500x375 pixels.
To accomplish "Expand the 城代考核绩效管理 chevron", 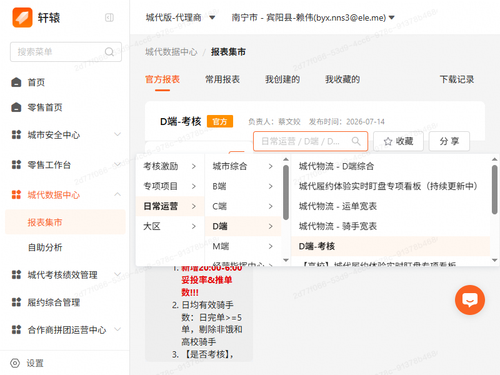I will (117, 274).
